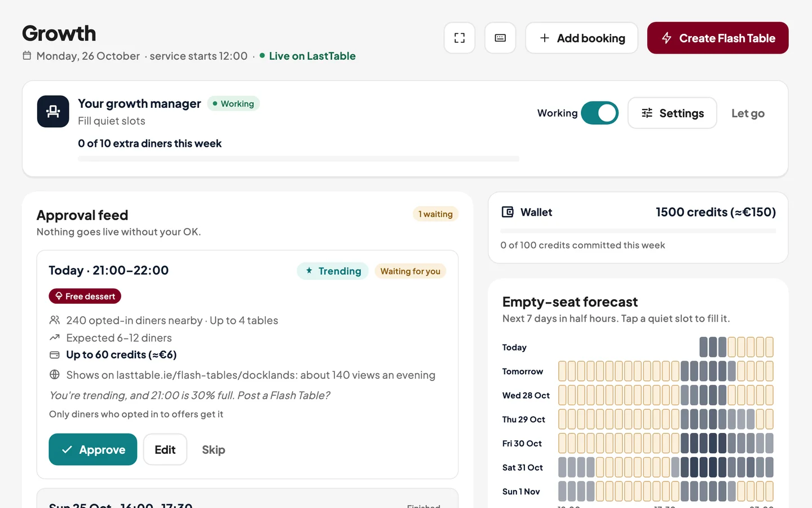The width and height of the screenshot is (812, 508).
Task: Click the Wallet icon in the wallet card
Action: click(x=507, y=212)
